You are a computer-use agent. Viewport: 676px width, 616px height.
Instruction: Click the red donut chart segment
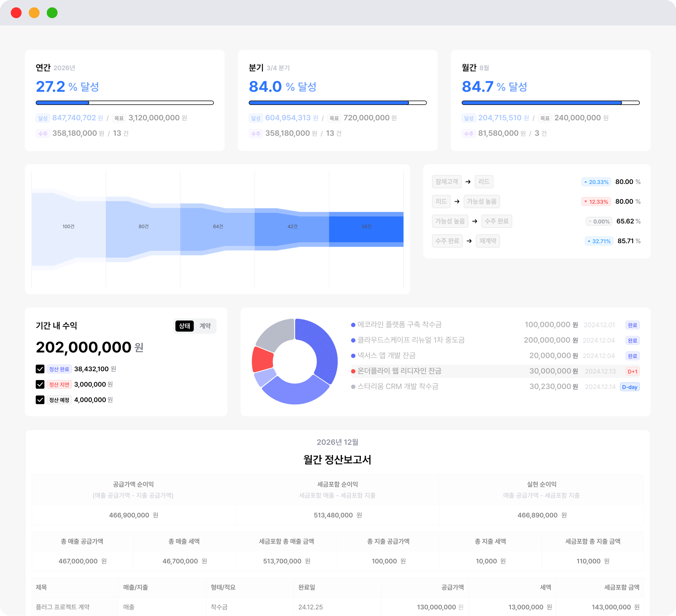click(262, 359)
